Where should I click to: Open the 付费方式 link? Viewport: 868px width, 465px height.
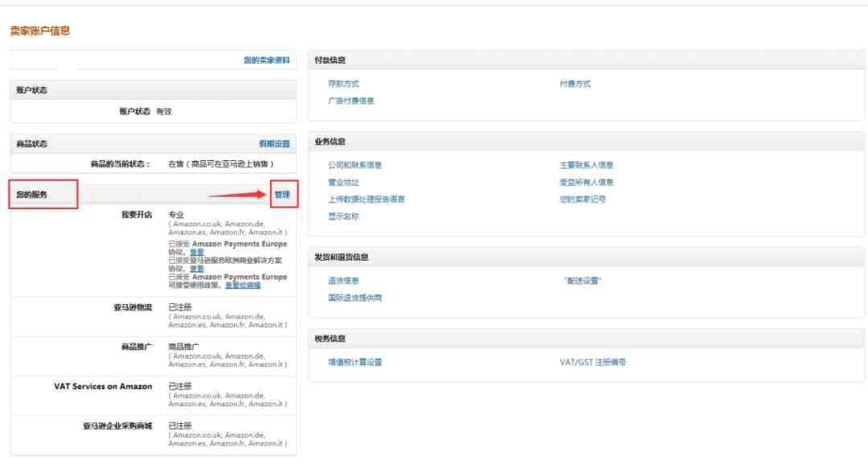(575, 84)
